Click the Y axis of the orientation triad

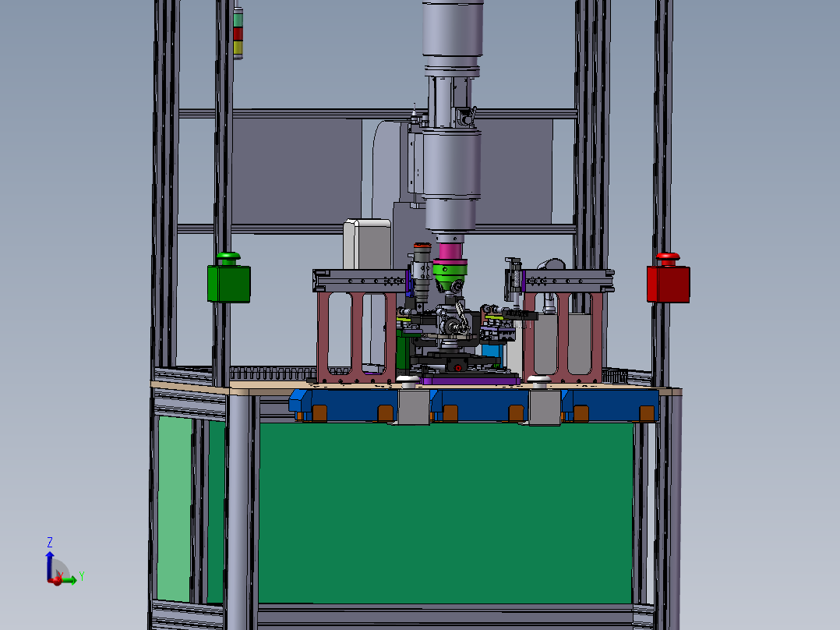pyautogui.click(x=69, y=580)
